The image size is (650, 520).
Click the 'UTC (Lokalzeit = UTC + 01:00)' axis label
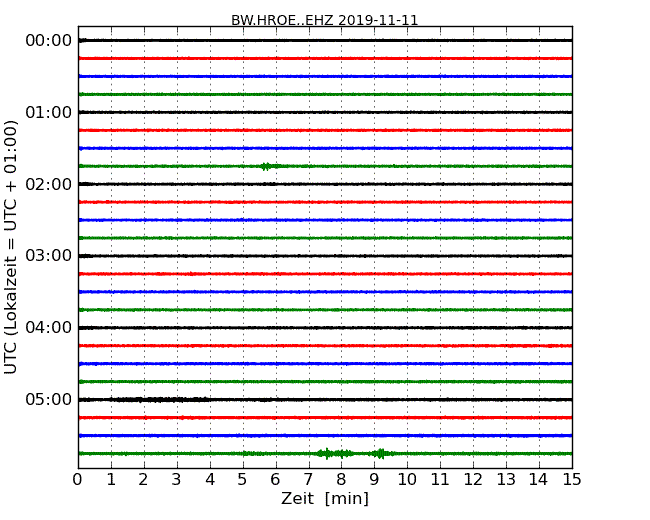pos(11,248)
